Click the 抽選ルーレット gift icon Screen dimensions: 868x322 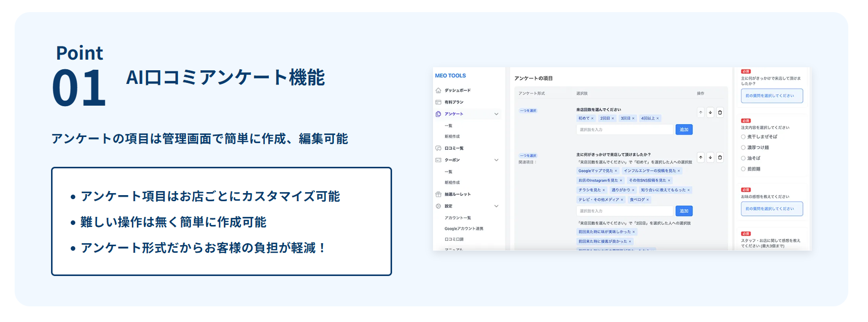pos(438,194)
